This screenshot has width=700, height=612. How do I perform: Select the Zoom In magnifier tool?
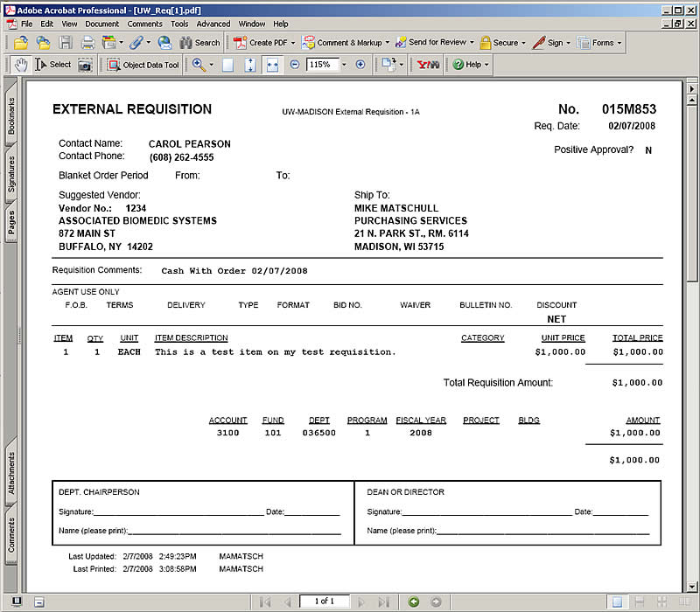click(199, 65)
